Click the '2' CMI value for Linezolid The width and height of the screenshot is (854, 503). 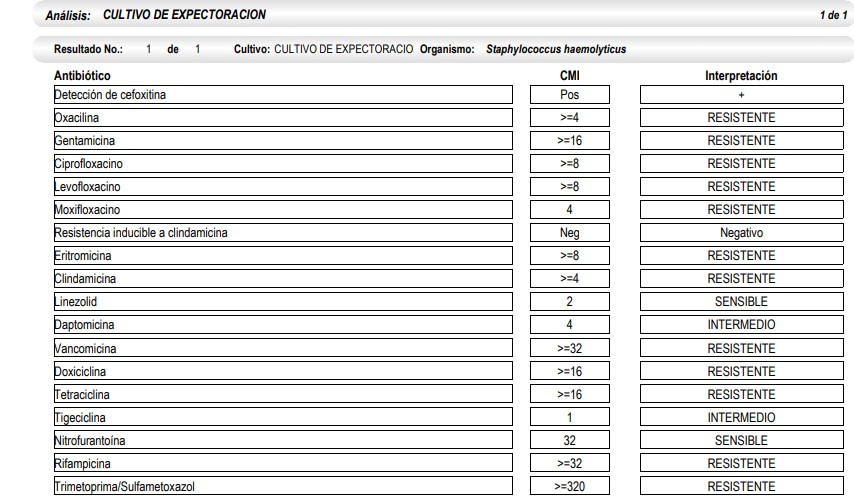click(x=570, y=302)
